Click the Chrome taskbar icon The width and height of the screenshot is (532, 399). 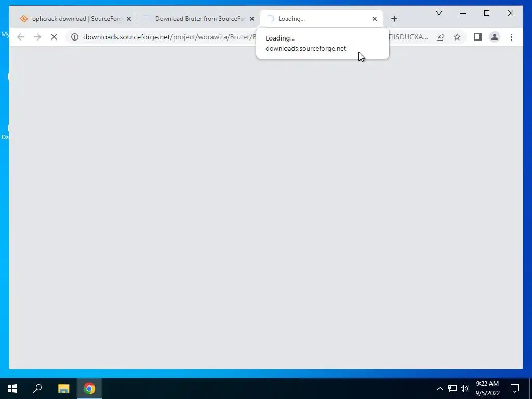pyautogui.click(x=89, y=389)
